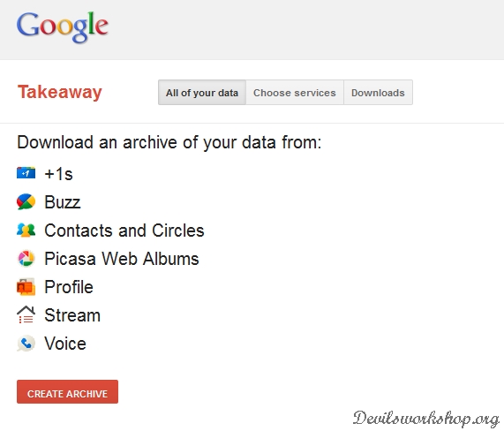Click the Google Voice phone icon
Viewport: 504px width, 431px height.
click(x=26, y=344)
